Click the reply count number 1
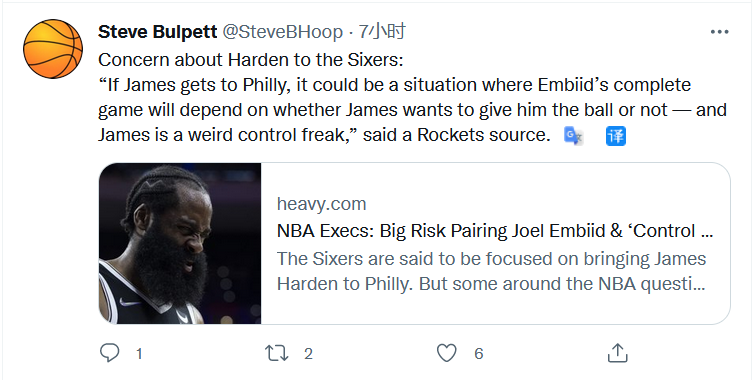 (139, 354)
